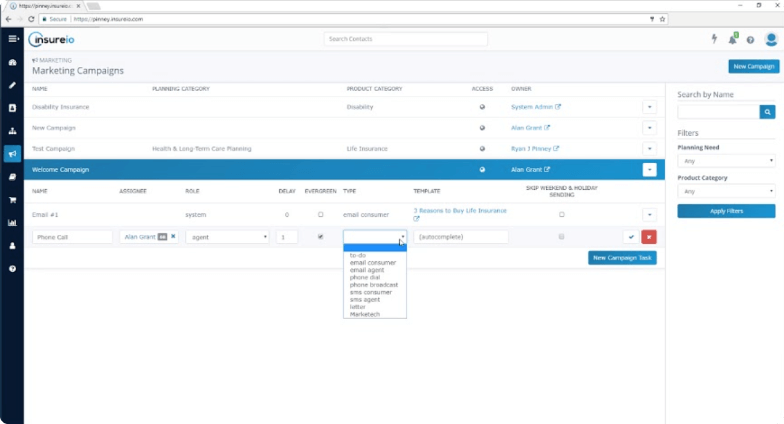Click the delay field containing 1
The height and width of the screenshot is (424, 784).
pyautogui.click(x=286, y=237)
